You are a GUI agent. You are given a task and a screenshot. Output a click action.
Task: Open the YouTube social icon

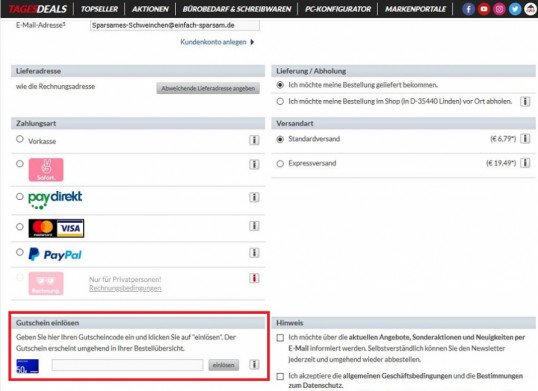(x=484, y=9)
